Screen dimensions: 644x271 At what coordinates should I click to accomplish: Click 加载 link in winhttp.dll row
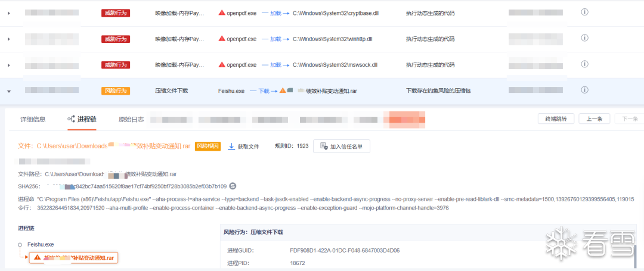coord(275,39)
